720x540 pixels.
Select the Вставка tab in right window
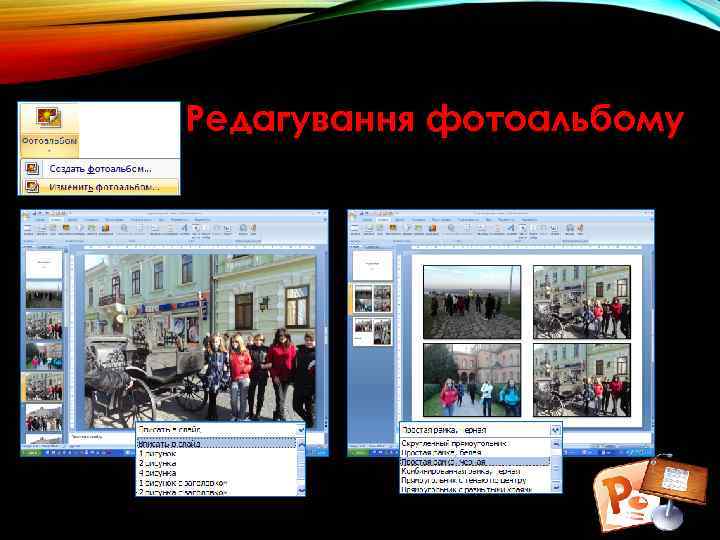click(383, 219)
